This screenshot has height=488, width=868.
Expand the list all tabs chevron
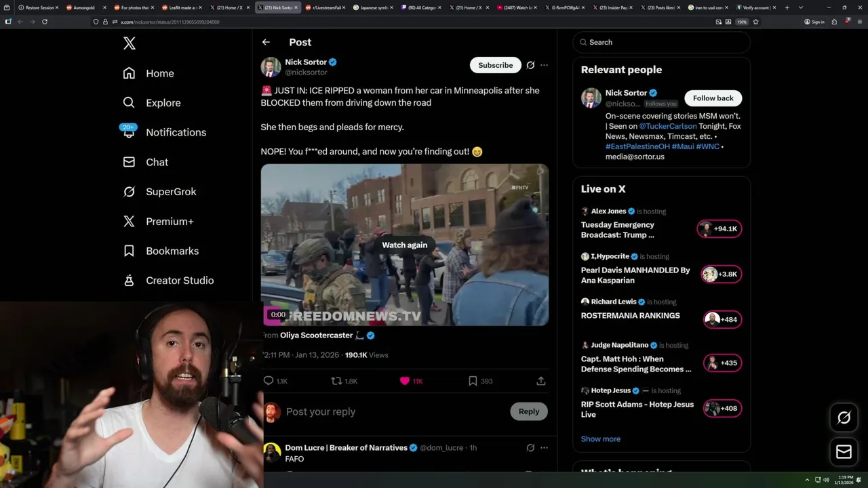pyautogui.click(x=800, y=7)
